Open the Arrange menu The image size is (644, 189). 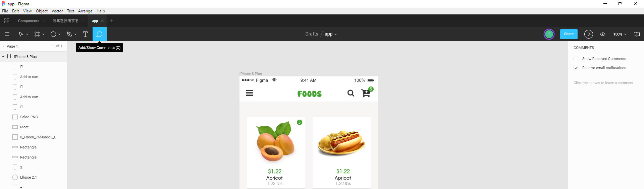pyautogui.click(x=85, y=11)
